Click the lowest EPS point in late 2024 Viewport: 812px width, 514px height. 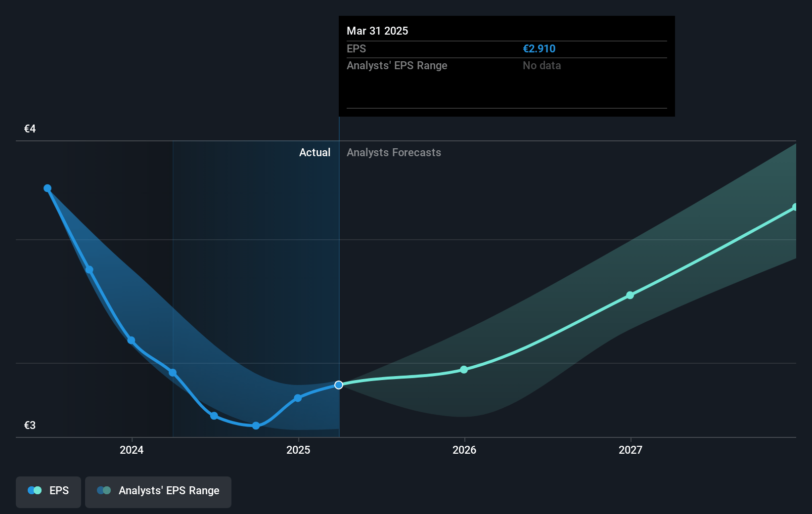tap(256, 426)
